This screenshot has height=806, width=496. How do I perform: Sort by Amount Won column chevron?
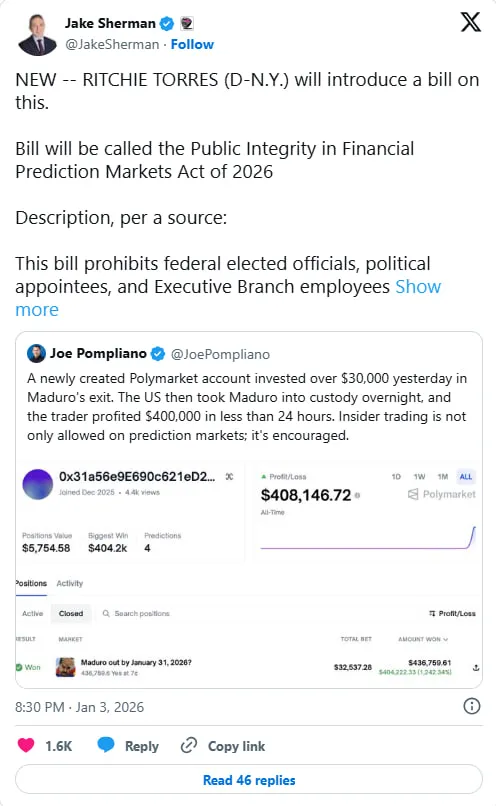click(446, 639)
